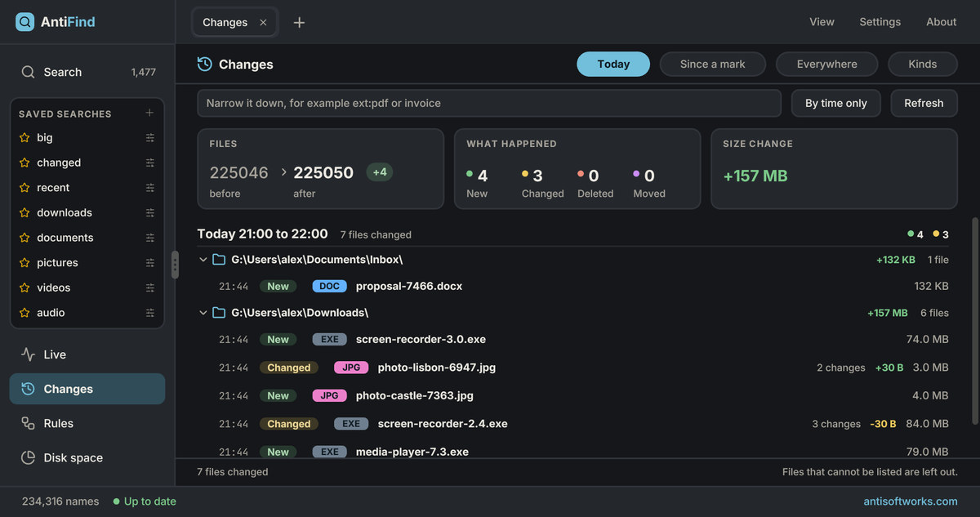Open the Search magnifier icon in the sidebar

click(x=28, y=72)
